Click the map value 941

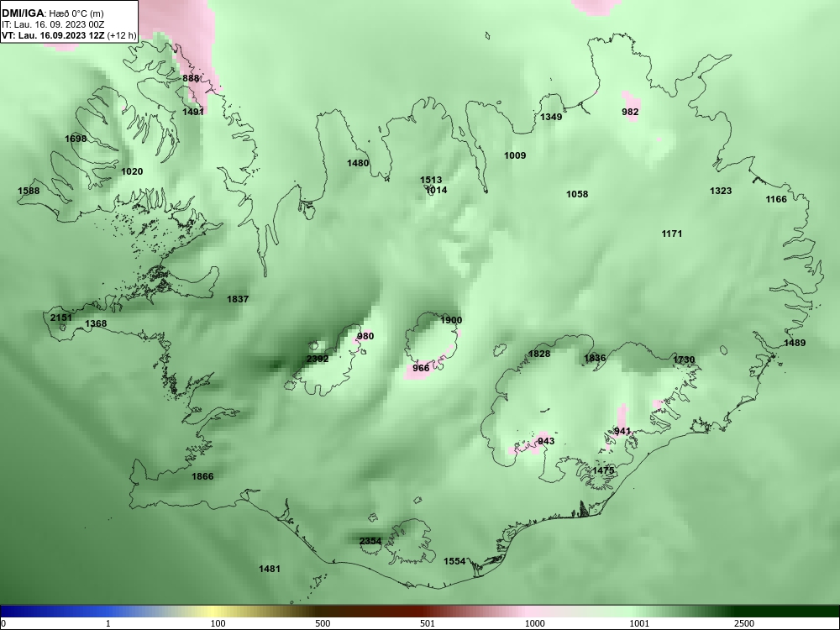click(x=622, y=431)
